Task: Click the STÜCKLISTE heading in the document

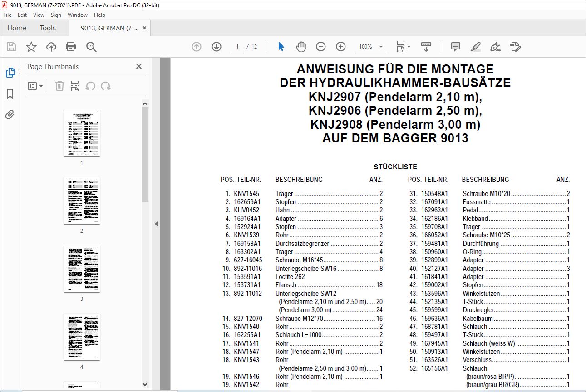Action: [395, 167]
